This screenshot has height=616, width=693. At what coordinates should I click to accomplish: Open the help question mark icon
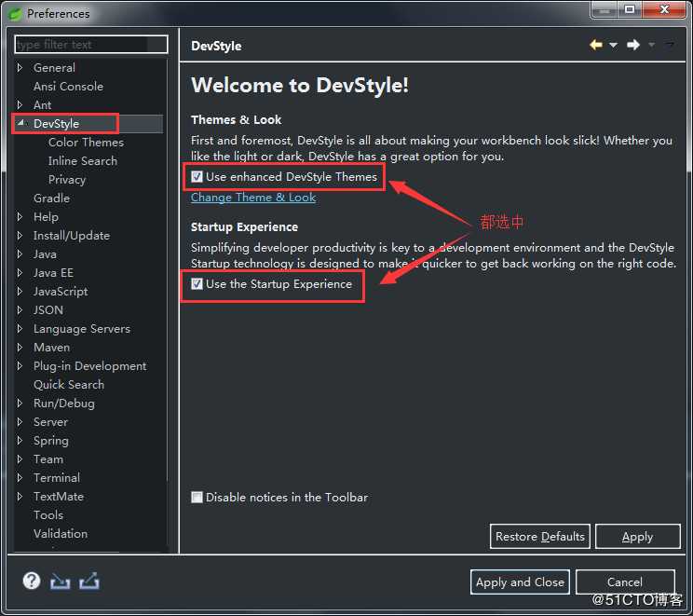pos(32,581)
